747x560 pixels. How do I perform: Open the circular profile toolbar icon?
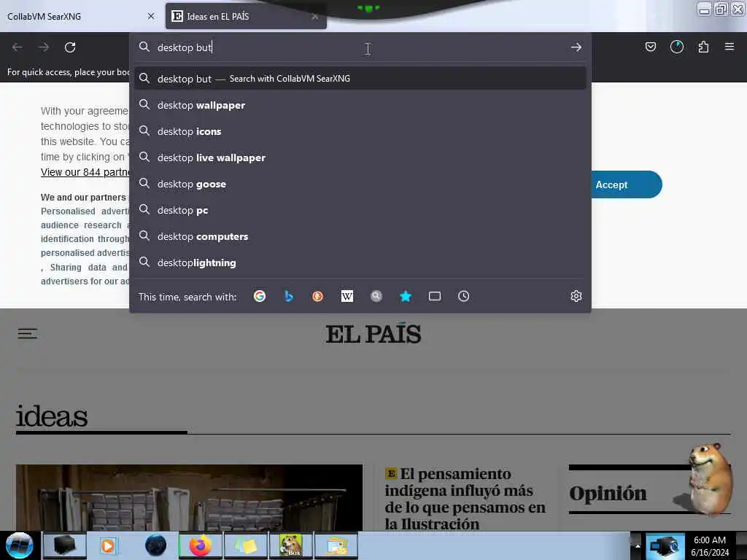(x=676, y=47)
